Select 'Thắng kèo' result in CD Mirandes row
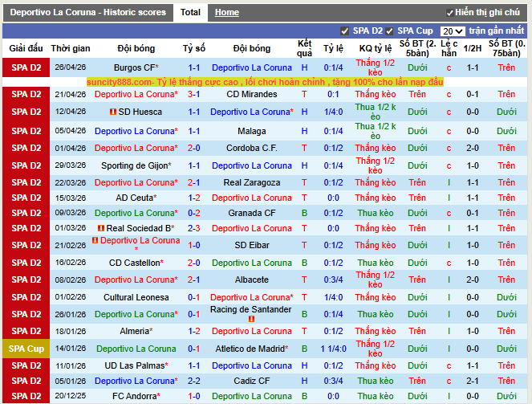The width and height of the screenshot is (532, 404). (376, 94)
